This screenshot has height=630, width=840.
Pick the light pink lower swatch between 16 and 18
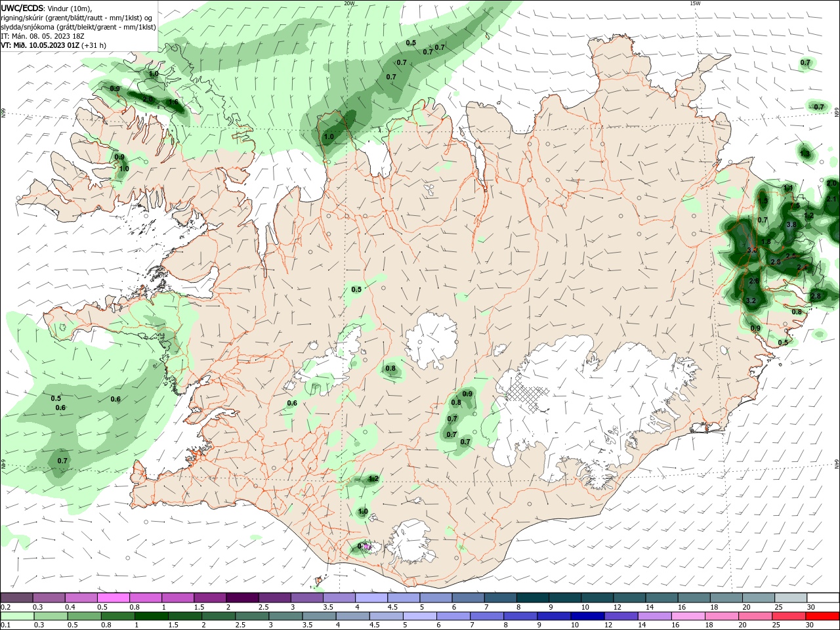688,616
